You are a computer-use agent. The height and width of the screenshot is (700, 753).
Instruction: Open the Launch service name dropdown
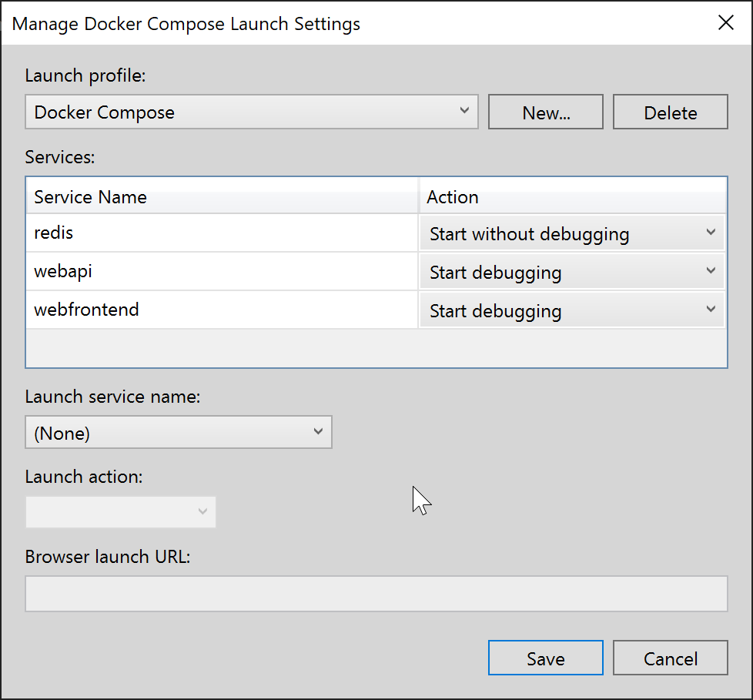coord(318,432)
